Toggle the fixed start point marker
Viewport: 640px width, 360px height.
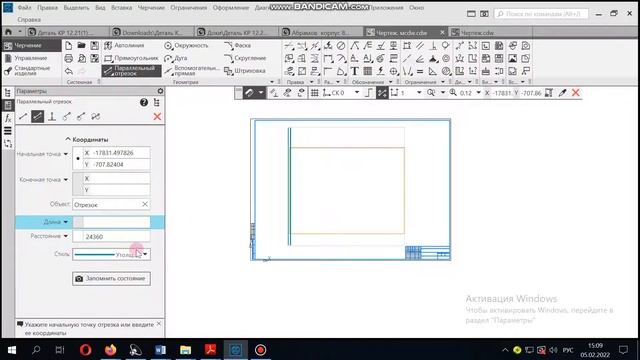[78, 158]
